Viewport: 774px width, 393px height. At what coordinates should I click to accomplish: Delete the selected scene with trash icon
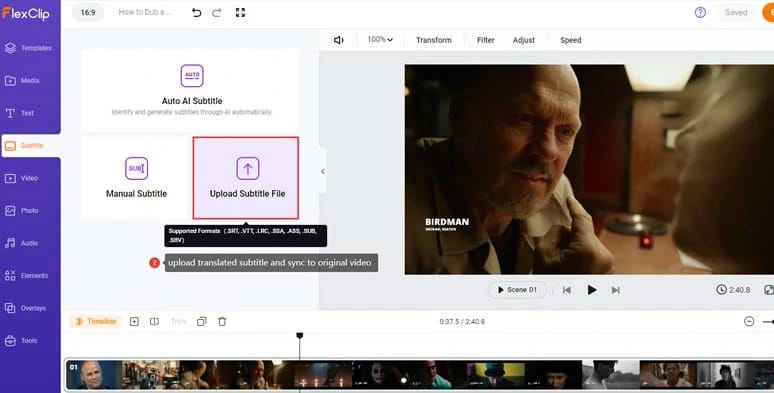click(x=222, y=321)
